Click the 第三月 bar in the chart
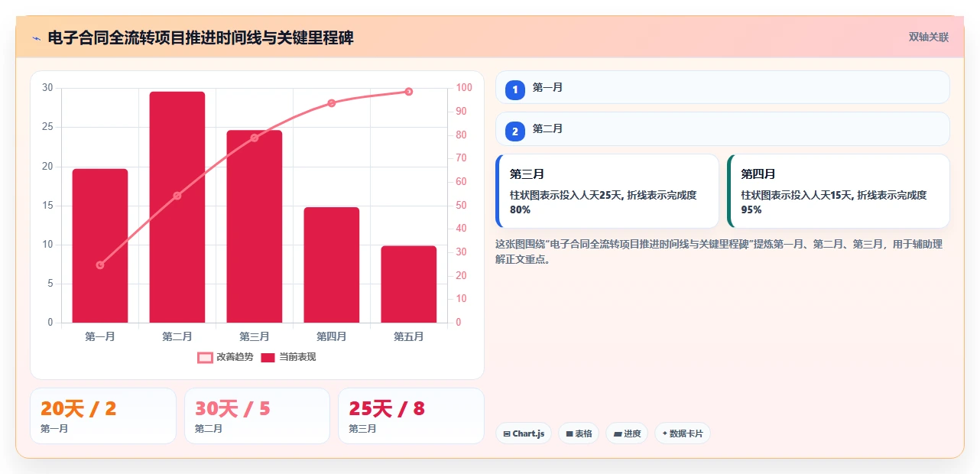Screen dimensions: 980x474 255,226
